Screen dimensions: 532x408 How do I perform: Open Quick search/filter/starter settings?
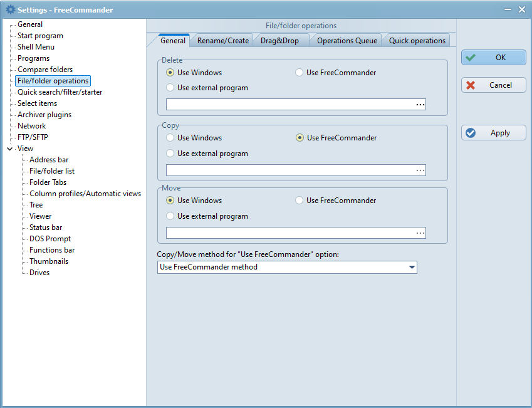[60, 92]
